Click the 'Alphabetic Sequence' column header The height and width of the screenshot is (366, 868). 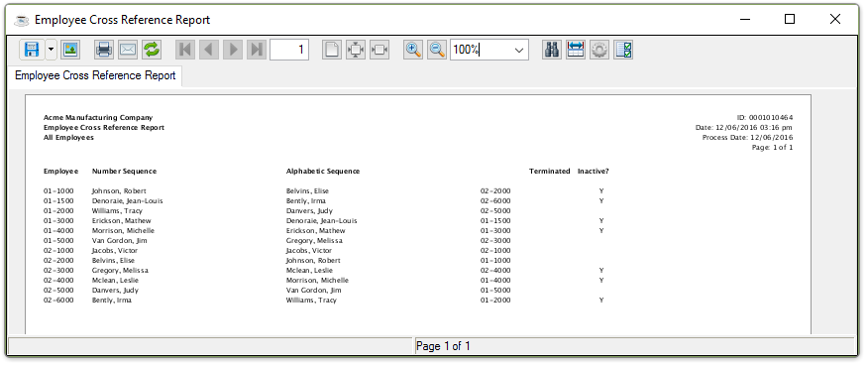pos(323,171)
